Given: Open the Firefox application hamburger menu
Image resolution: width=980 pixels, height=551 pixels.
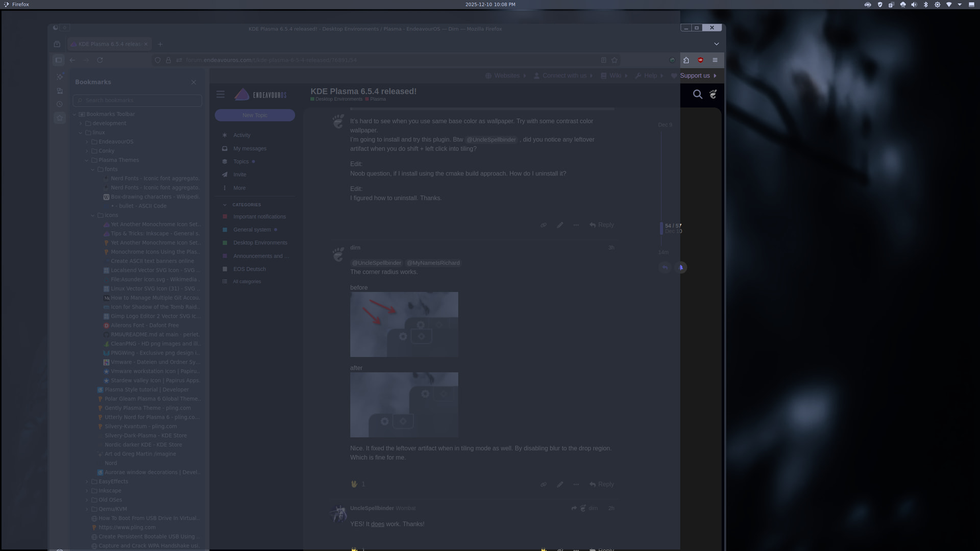Looking at the screenshot, I should coord(715,60).
